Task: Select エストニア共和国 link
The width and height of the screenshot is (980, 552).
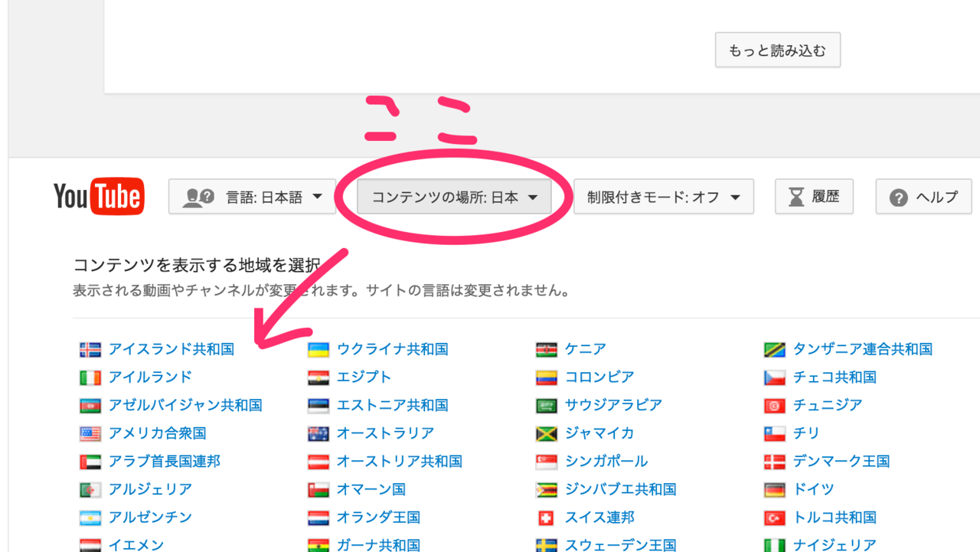Action: (393, 405)
